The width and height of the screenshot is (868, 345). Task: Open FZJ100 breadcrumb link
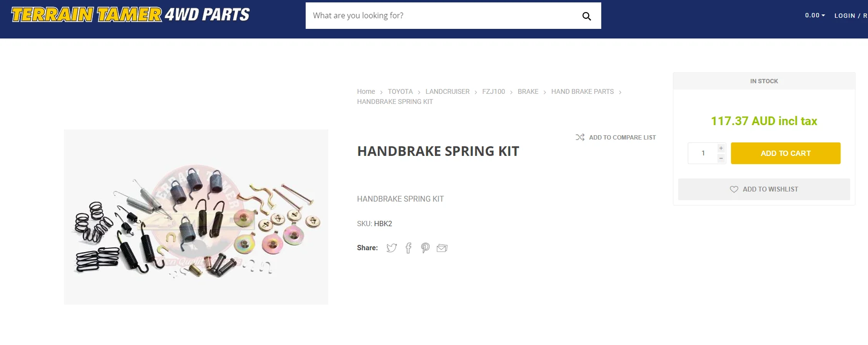point(494,91)
